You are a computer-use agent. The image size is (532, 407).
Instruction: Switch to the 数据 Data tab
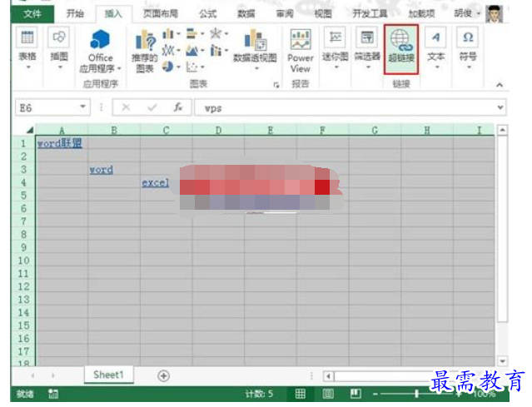coord(246,13)
